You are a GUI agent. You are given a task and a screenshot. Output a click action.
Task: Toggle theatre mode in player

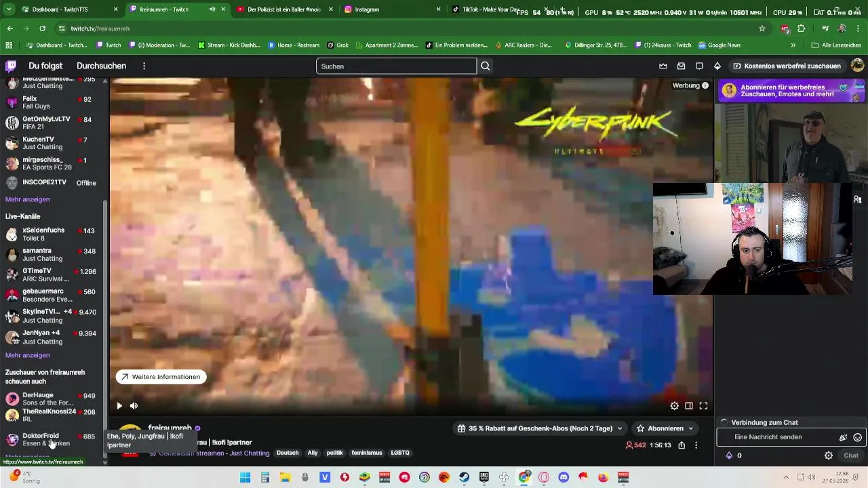click(x=689, y=406)
